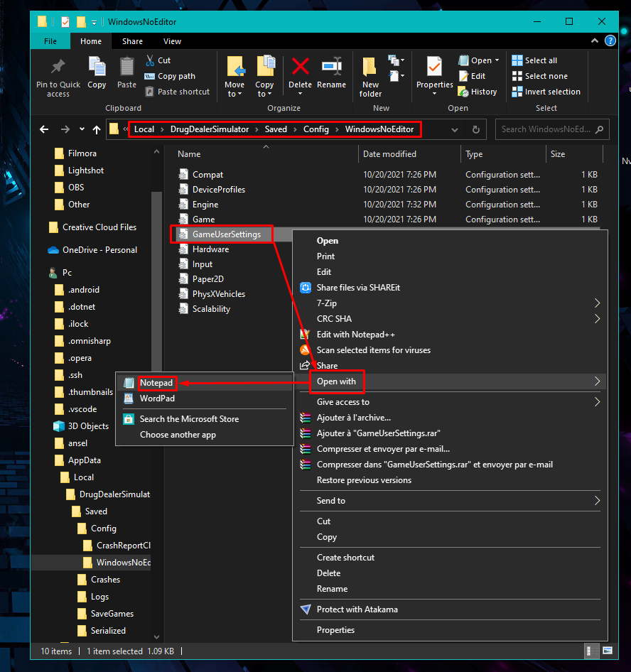Expand the CRC SHA submenu
Image resolution: width=631 pixels, height=672 pixels.
pyautogui.click(x=597, y=319)
